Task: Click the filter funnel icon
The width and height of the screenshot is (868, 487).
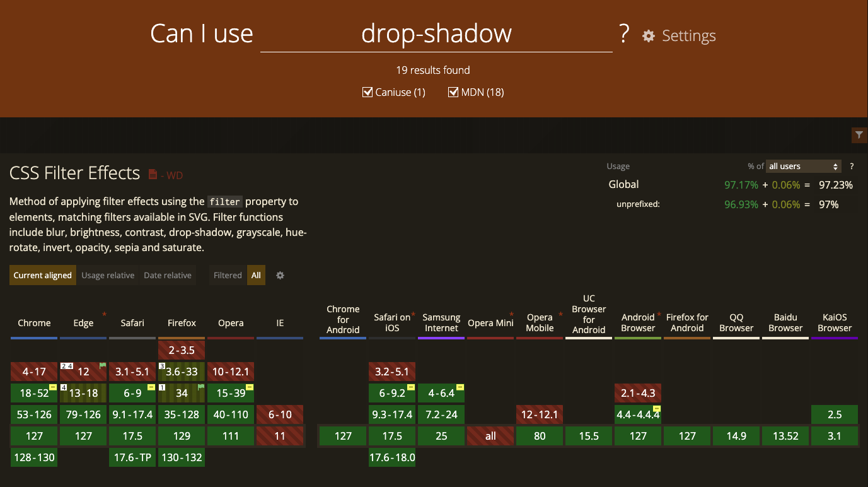Action: pos(859,134)
